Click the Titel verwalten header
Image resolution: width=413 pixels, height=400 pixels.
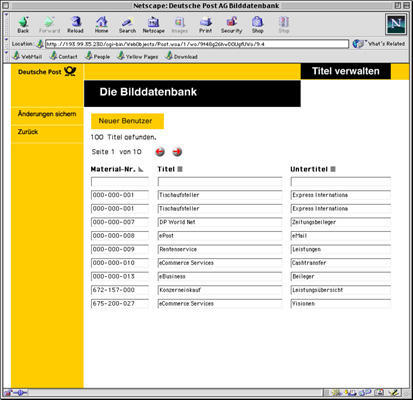pyautogui.click(x=346, y=71)
